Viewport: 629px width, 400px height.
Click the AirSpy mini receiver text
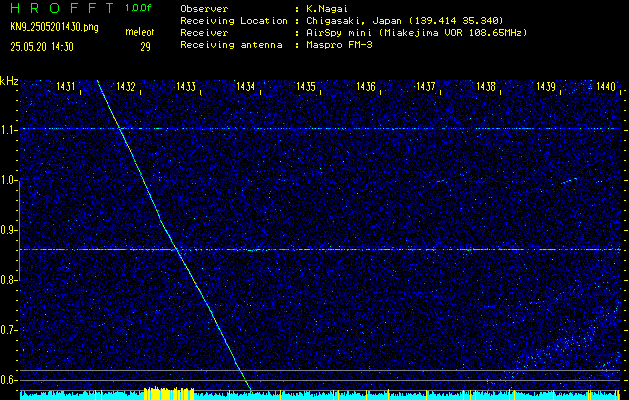pyautogui.click(x=416, y=33)
